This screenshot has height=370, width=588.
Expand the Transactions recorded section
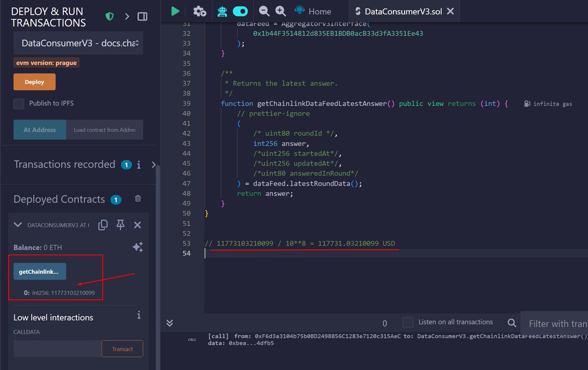[x=153, y=165]
